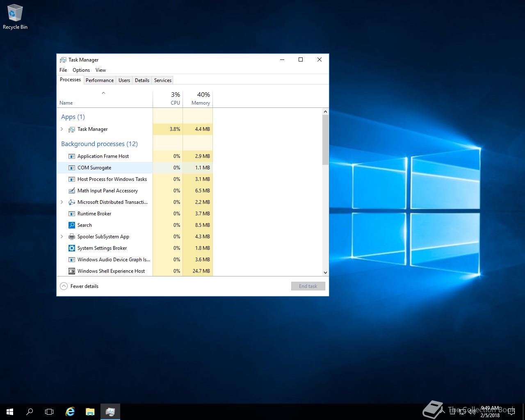The image size is (525, 420).
Task: Select the COM Surrogate process name
Action: coord(94,168)
